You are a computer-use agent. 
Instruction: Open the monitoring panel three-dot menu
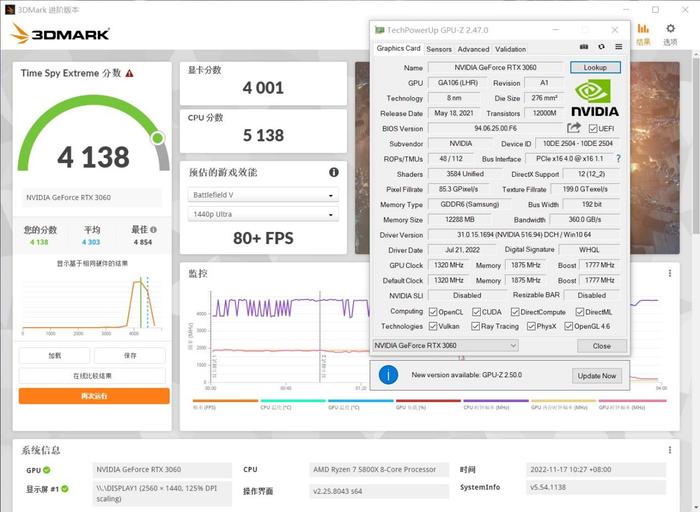(x=670, y=273)
